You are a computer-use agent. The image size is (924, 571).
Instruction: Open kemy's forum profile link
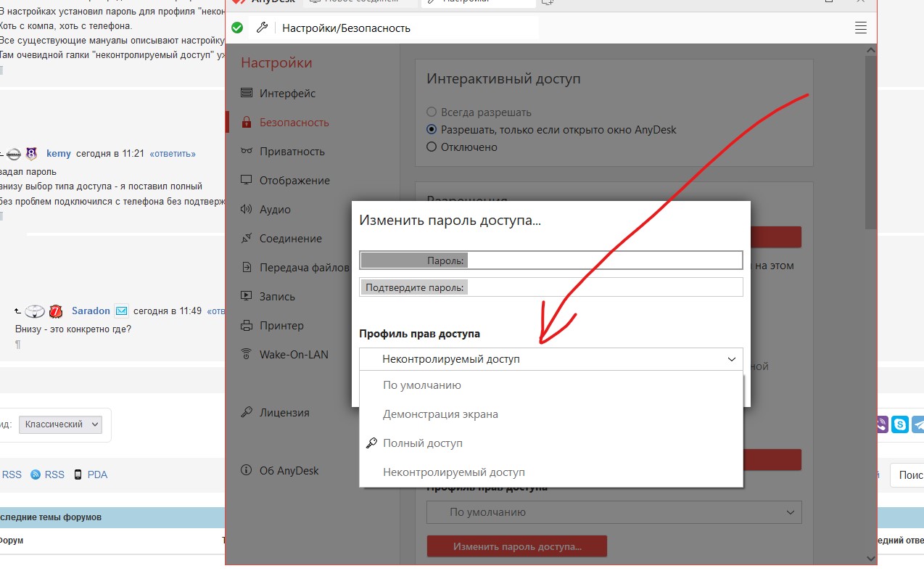point(59,154)
